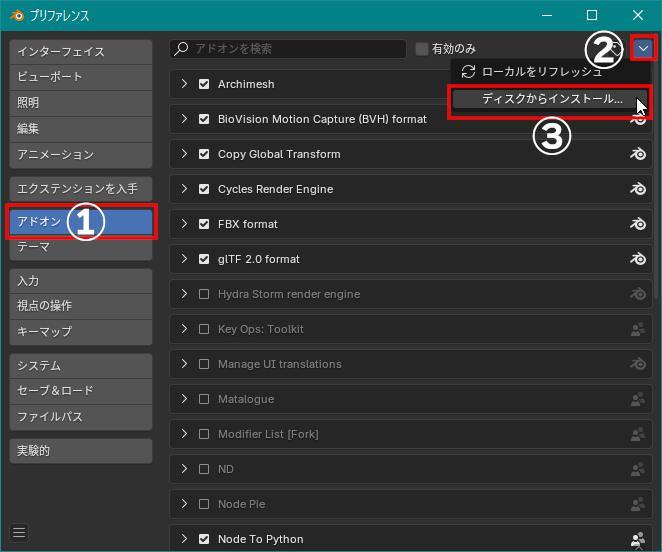This screenshot has width=662, height=552.
Task: Click community icon on Matalogue row
Action: 638,399
